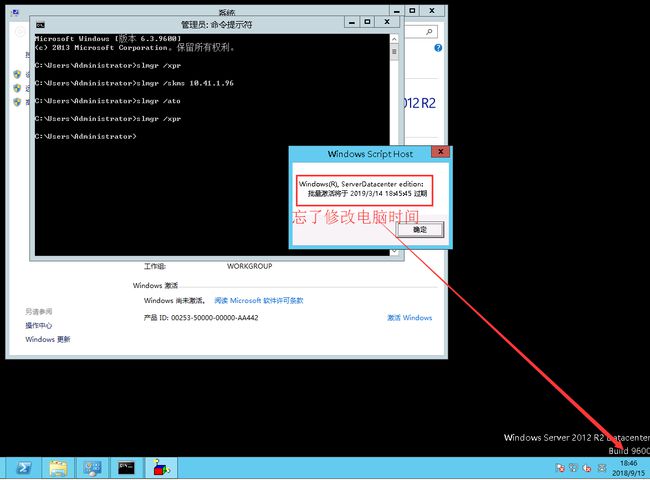650x480 pixels.
Task: Click the Windows Script Host dialog title
Action: (370, 154)
